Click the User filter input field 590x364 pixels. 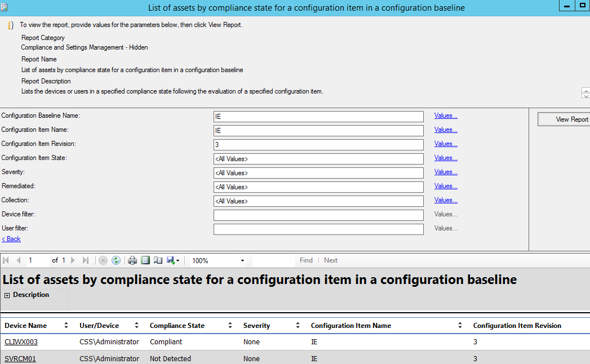point(318,229)
